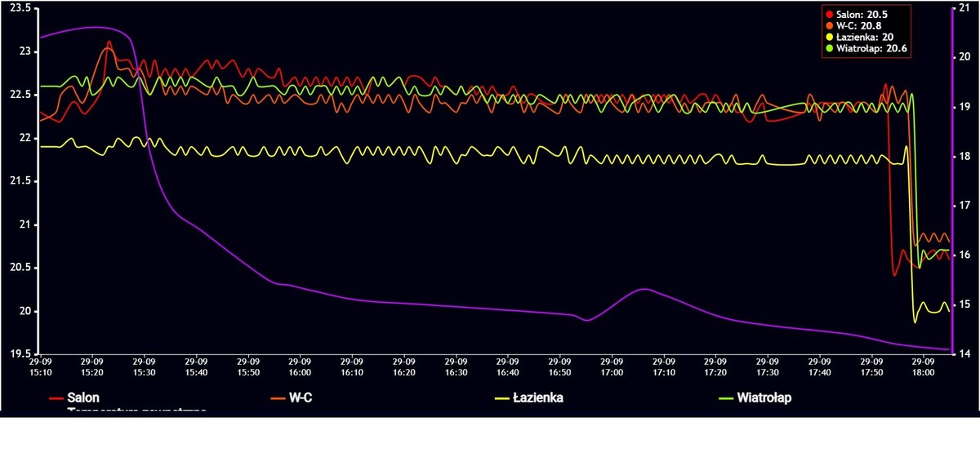Click the 29-09 18:00 time axis label
Viewport: 980px width, 462px height.
tap(923, 366)
